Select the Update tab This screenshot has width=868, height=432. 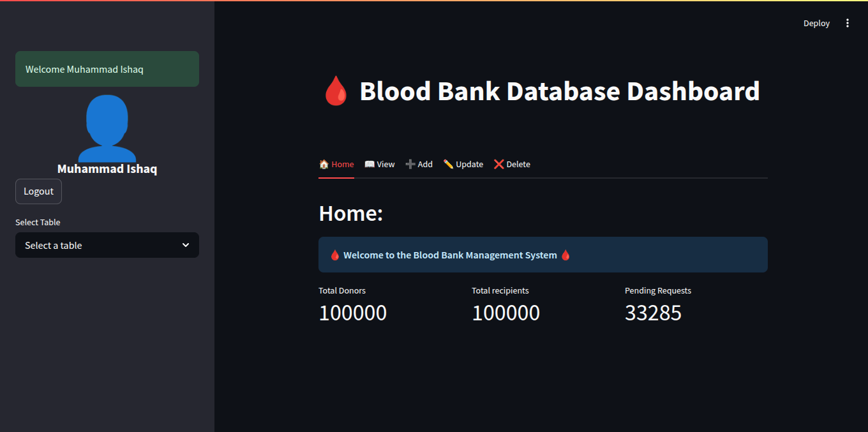(x=463, y=164)
